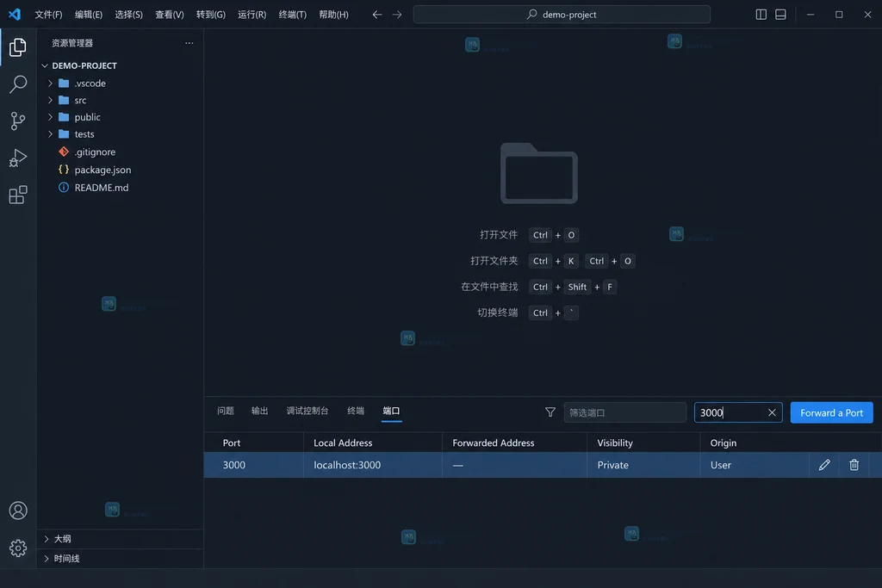This screenshot has width=882, height=588.
Task: Click the src folder icon
Action: pyautogui.click(x=64, y=100)
